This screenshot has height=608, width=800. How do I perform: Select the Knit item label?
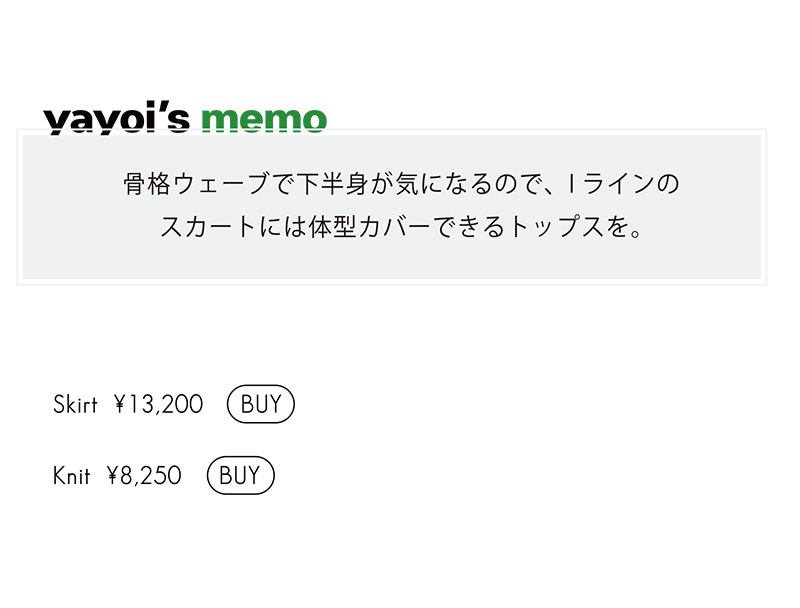(x=71, y=476)
